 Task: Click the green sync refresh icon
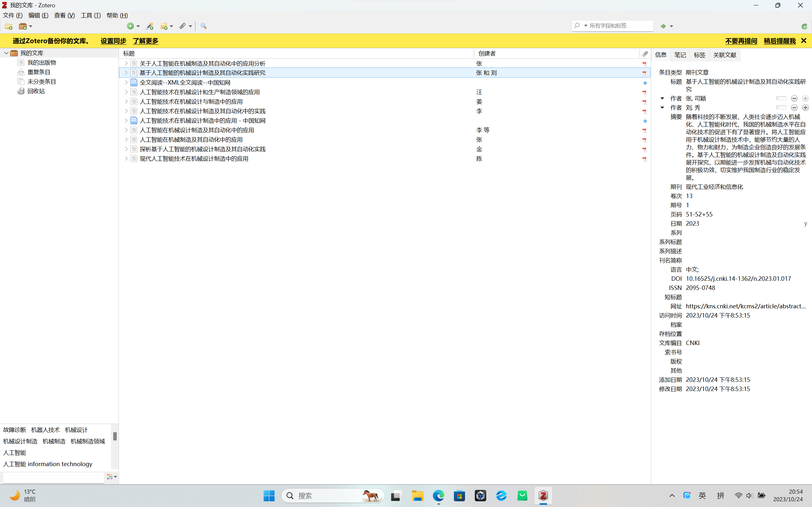coord(804,26)
